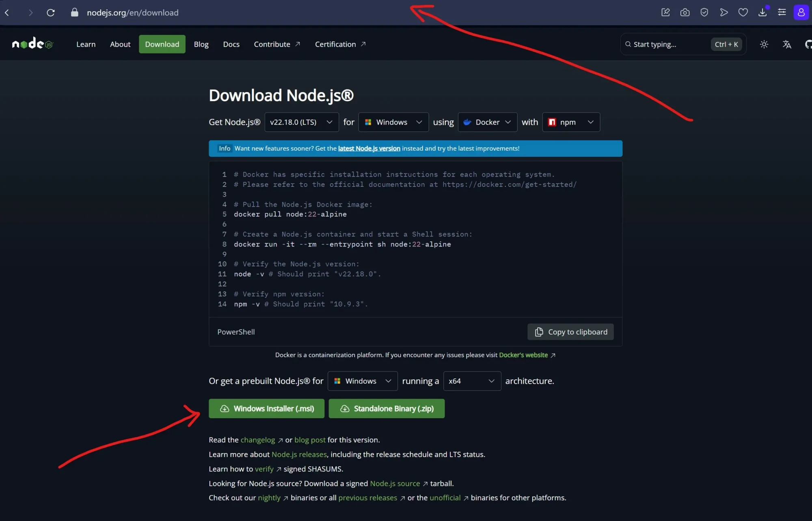Open the changelog link
The height and width of the screenshot is (521, 812).
pos(258,440)
